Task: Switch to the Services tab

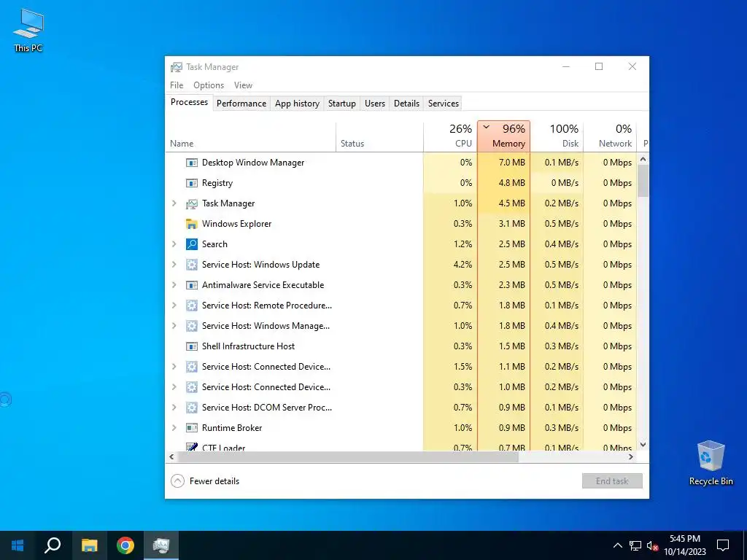Action: point(444,104)
